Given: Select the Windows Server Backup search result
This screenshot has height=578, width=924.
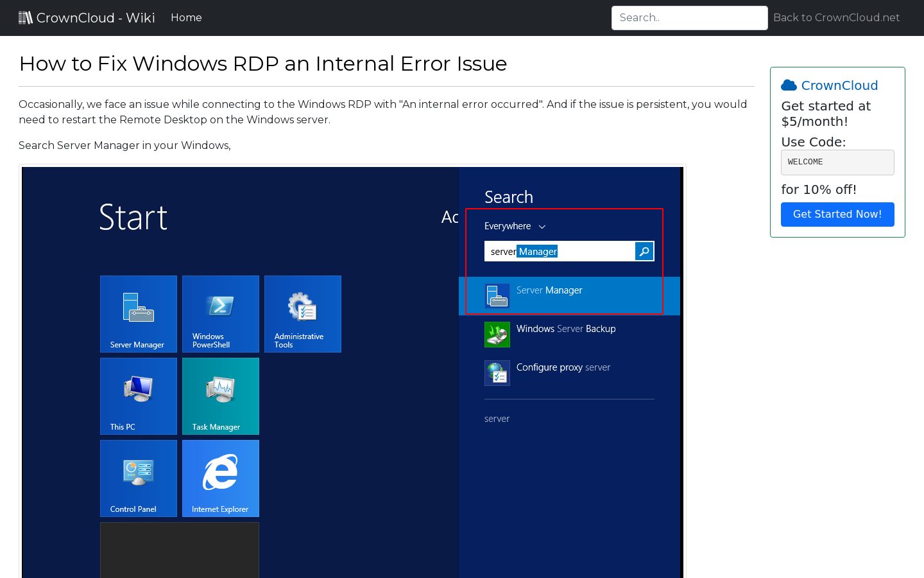Looking at the screenshot, I should (x=565, y=328).
